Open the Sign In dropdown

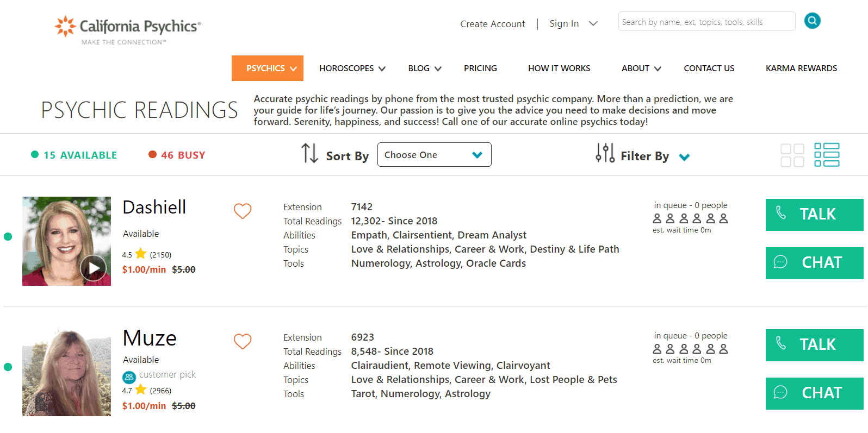pos(573,23)
